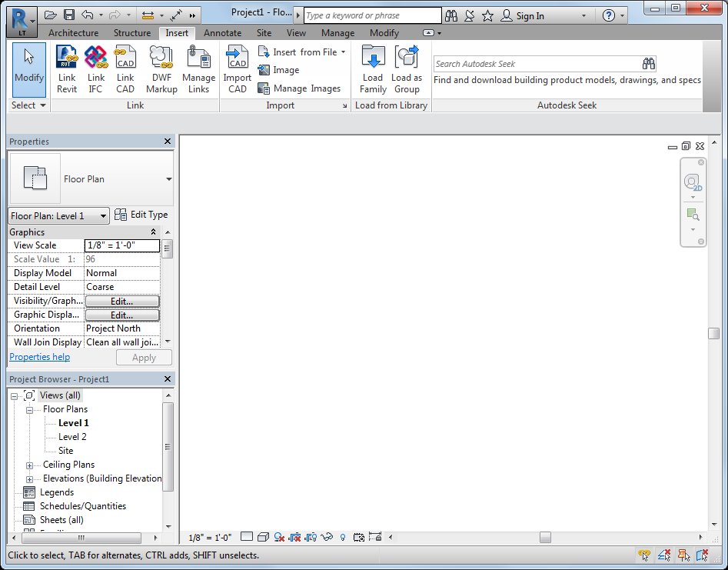Open the Import panel dialog launcher arrow
The height and width of the screenshot is (570, 728).
point(344,106)
